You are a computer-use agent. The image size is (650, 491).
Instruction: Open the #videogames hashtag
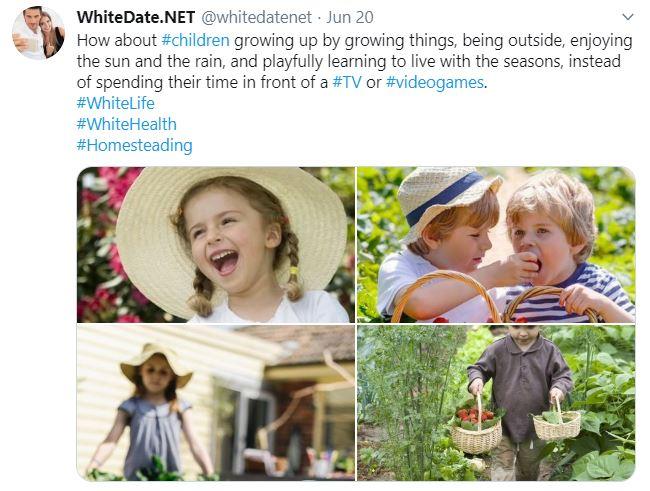pyautogui.click(x=434, y=83)
